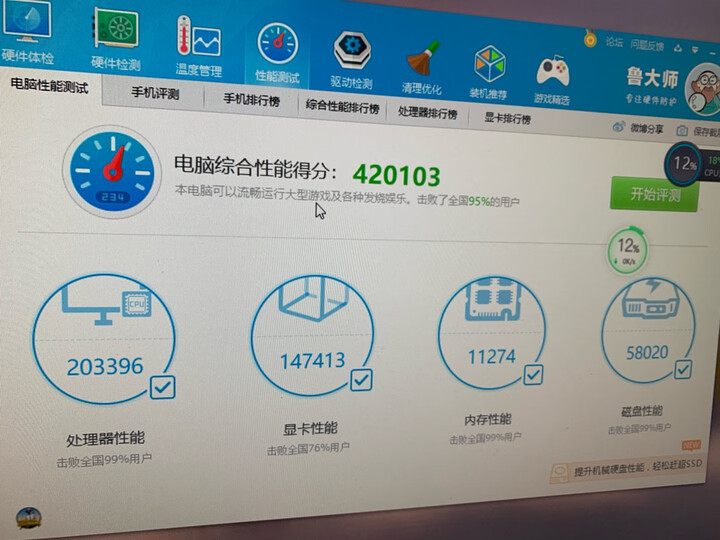Switch to 手机评测 tab
Image resolution: width=720 pixels, height=540 pixels.
(154, 94)
